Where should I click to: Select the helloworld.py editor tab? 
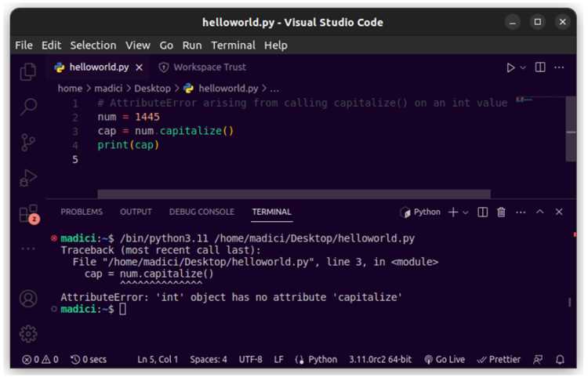tap(98, 67)
